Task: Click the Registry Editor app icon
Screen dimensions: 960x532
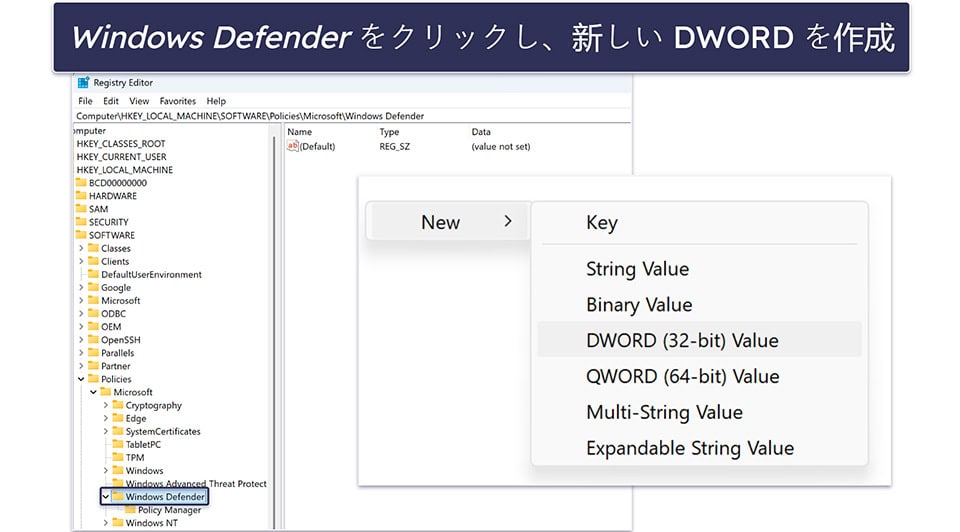Action: tap(83, 83)
